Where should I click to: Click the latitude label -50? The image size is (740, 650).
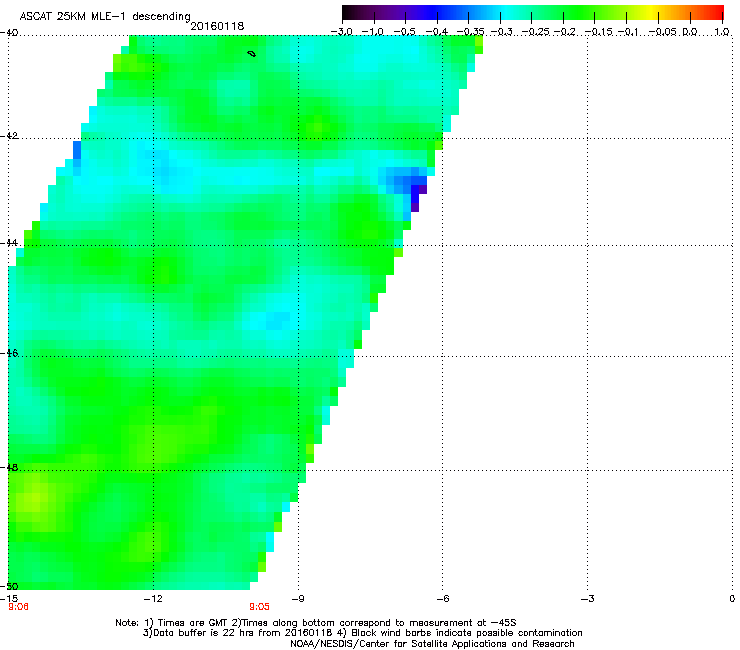(9, 586)
